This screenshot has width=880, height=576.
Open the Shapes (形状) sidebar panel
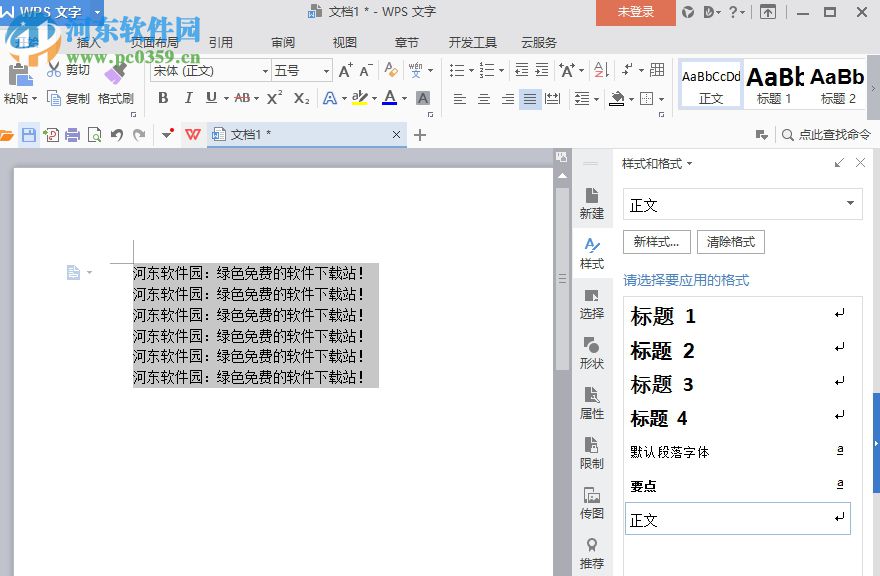[592, 353]
